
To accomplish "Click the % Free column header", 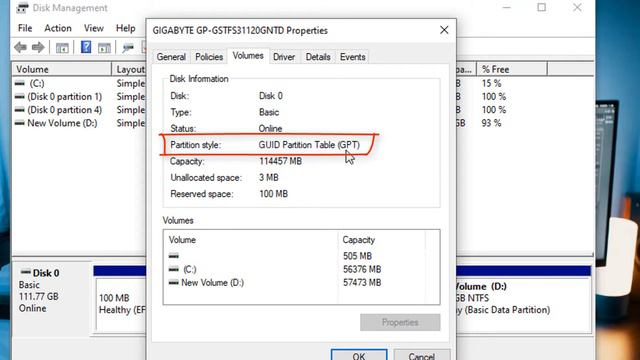I will 511,69.
